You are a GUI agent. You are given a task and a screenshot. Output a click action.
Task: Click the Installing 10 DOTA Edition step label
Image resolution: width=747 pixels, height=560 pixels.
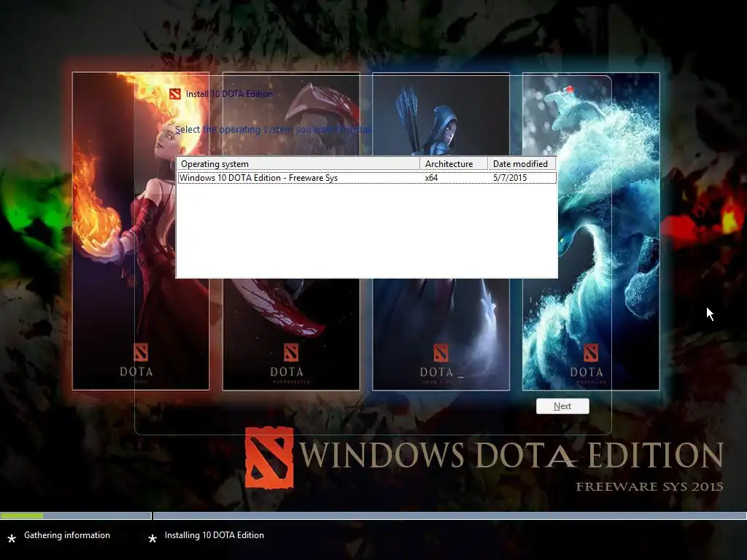coord(214,535)
